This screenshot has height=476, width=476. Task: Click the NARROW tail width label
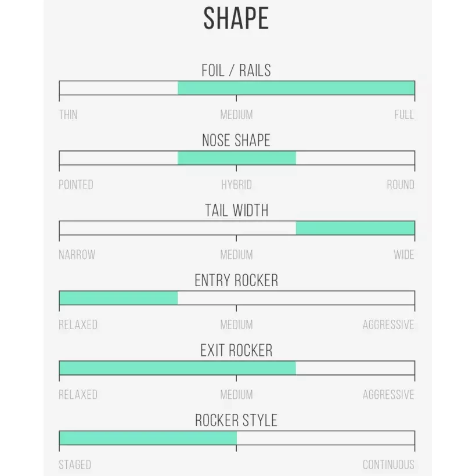(x=77, y=255)
